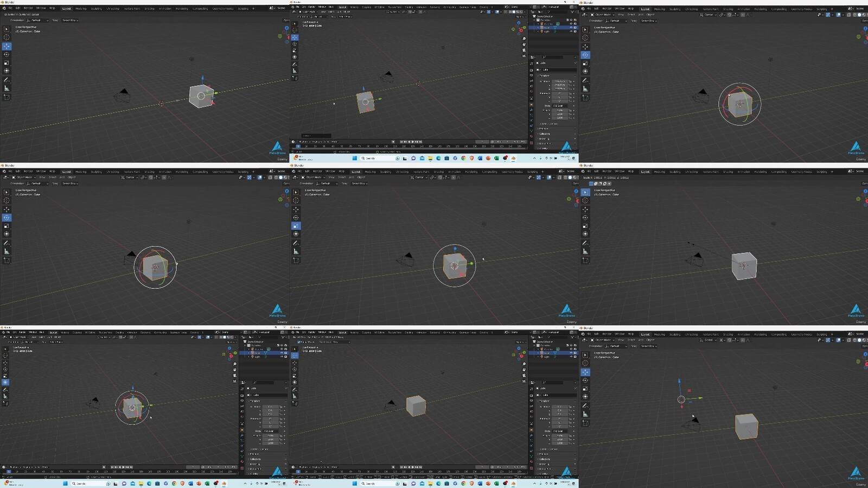Collapse Transform panel in bottom-left properties
The height and width of the screenshot is (488, 868).
(255, 401)
